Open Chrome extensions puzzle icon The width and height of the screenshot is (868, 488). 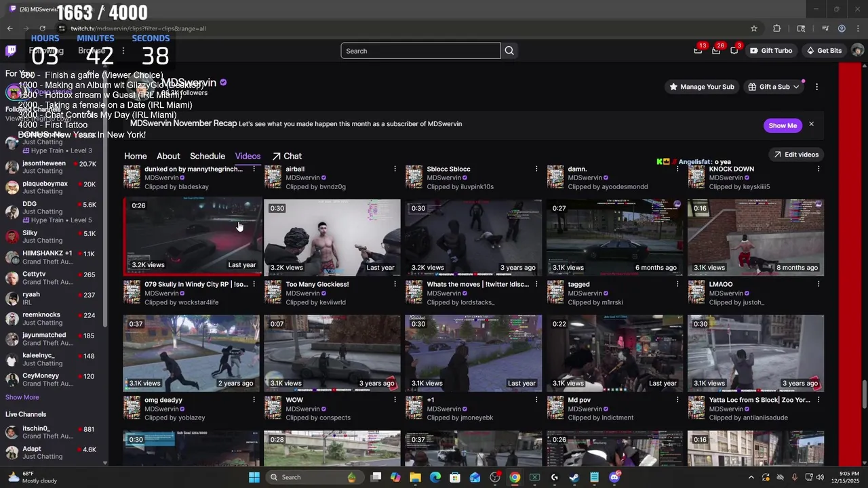point(777,28)
